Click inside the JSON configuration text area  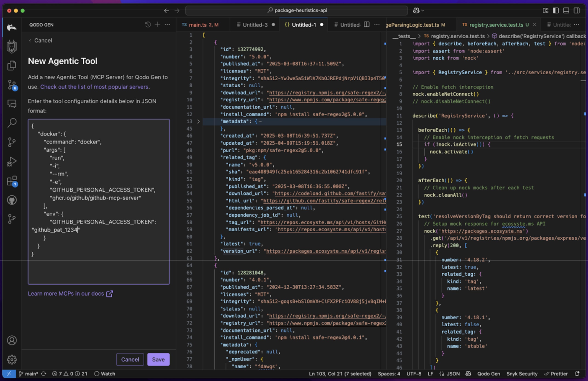click(99, 202)
